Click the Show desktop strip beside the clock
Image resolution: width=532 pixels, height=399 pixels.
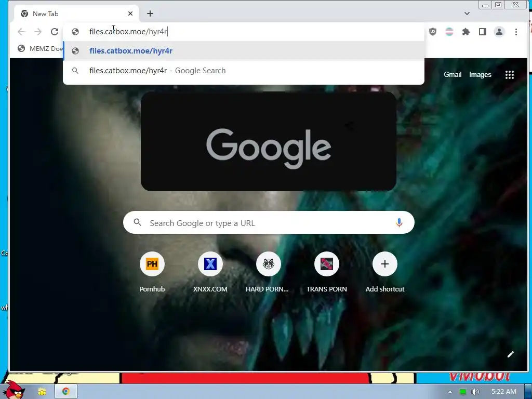pyautogui.click(x=528, y=392)
